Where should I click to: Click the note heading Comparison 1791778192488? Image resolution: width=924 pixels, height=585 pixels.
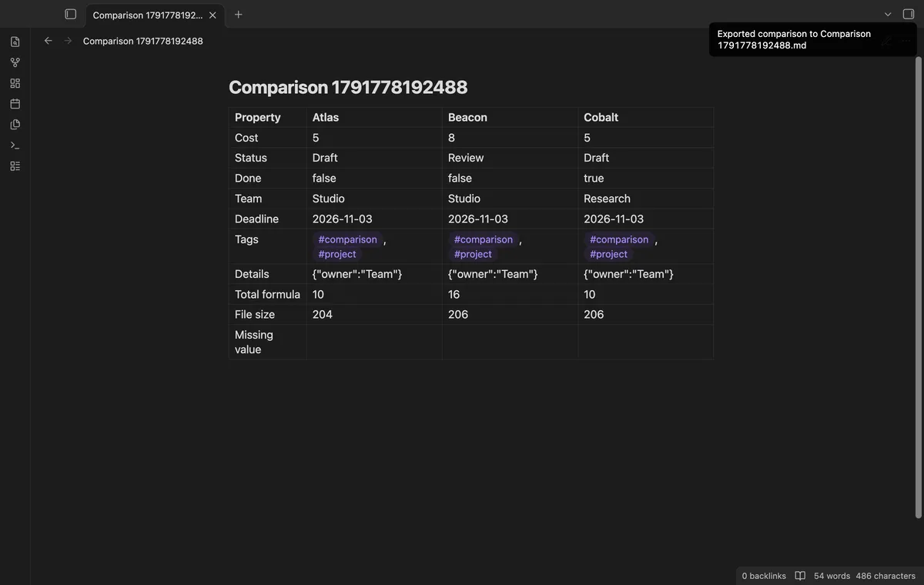[x=348, y=87]
